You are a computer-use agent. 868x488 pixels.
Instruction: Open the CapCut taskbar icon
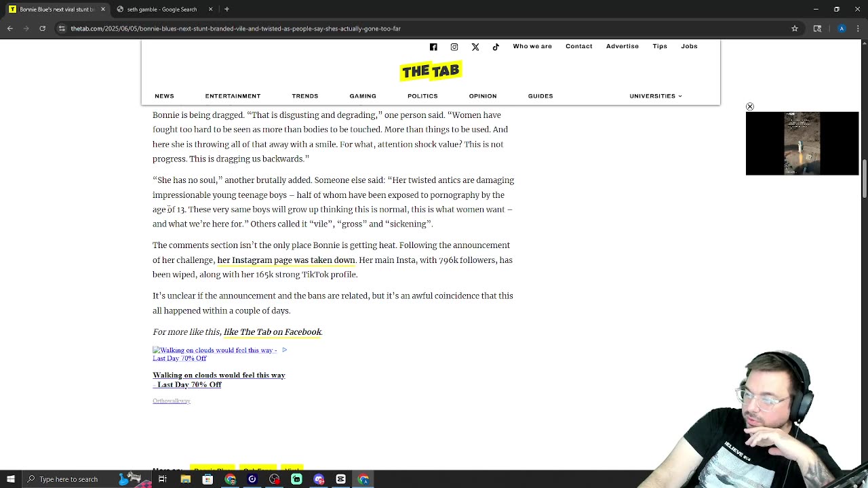(340, 479)
